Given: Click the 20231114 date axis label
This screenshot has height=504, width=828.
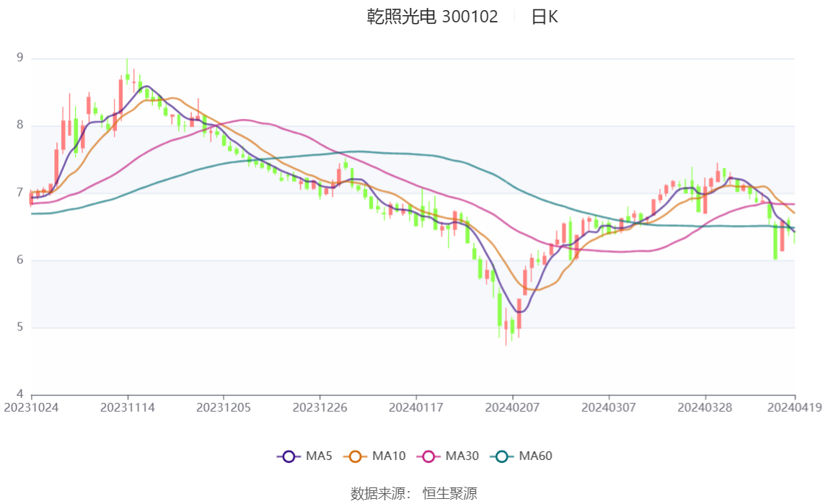Looking at the screenshot, I should pyautogui.click(x=127, y=408).
